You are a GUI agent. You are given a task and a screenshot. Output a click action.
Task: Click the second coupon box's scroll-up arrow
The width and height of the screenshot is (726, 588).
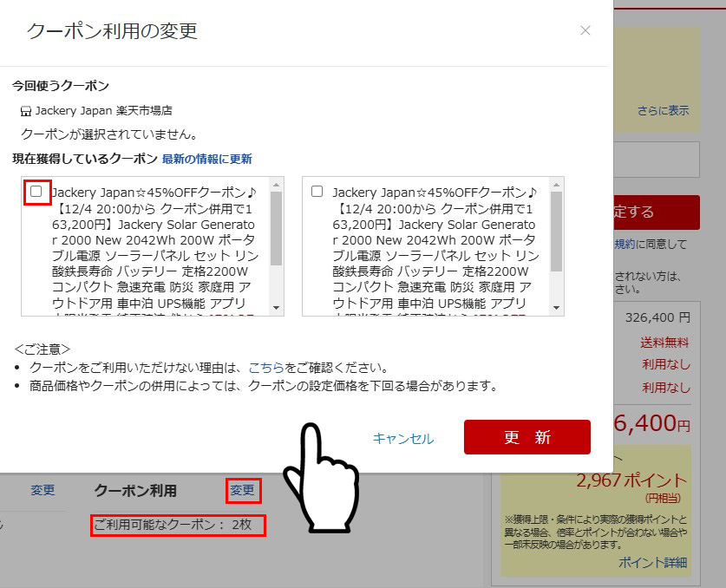coord(557,185)
